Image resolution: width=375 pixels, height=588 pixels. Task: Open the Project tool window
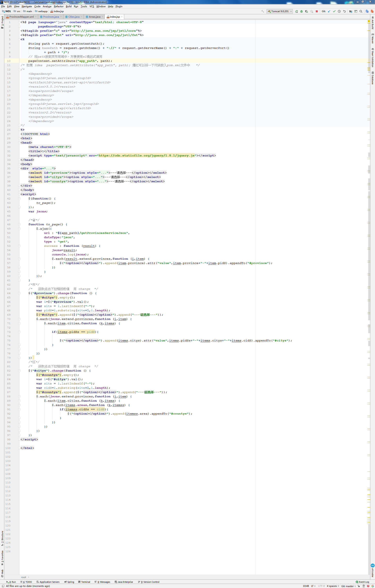coord(2,22)
